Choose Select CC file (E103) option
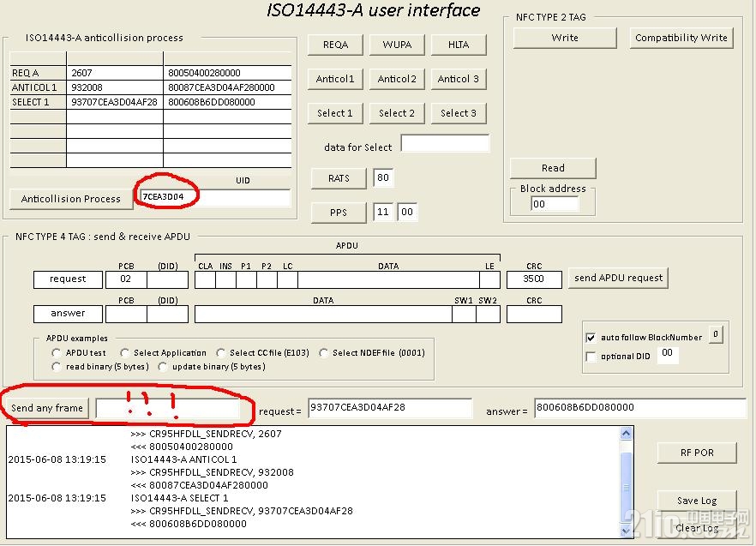 coord(221,353)
